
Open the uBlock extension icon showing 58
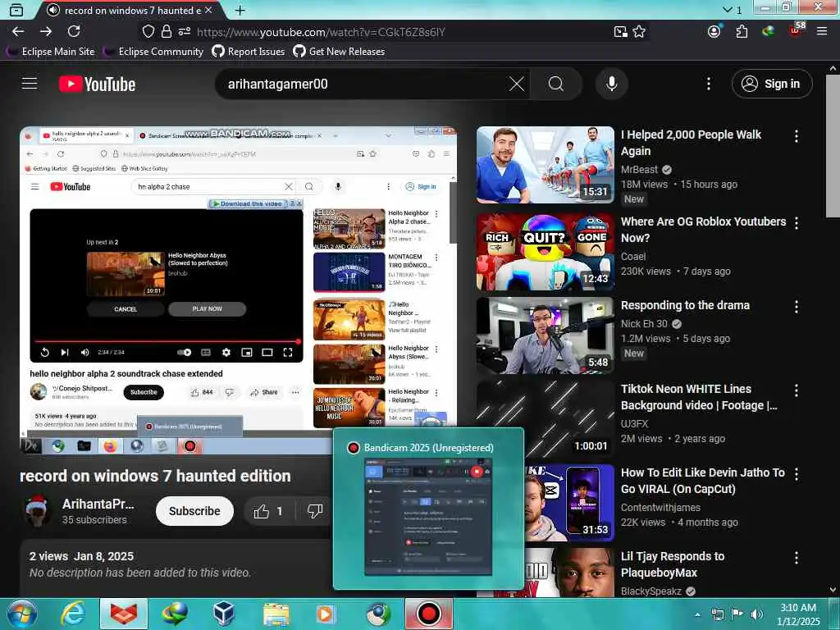(x=797, y=30)
